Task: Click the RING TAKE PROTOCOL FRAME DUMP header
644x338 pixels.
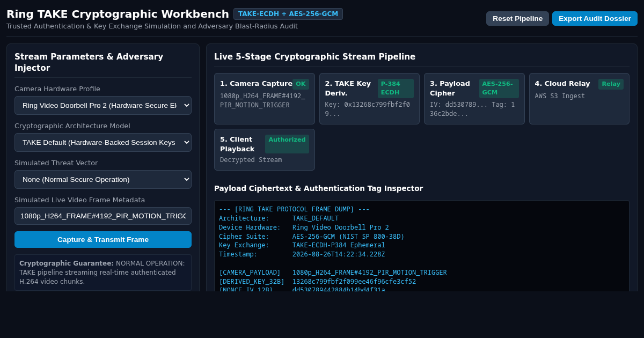Action: point(294,209)
